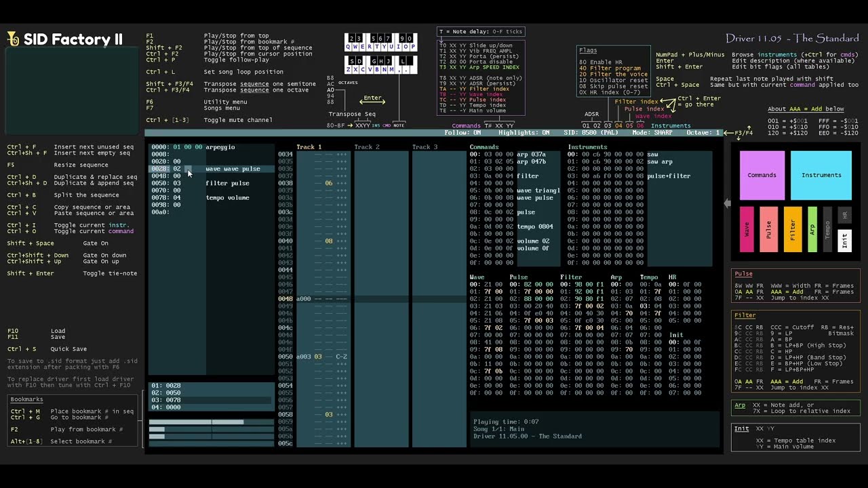The width and height of the screenshot is (868, 488).
Task: Click the 'wave triangl' command row
Action: coord(515,190)
